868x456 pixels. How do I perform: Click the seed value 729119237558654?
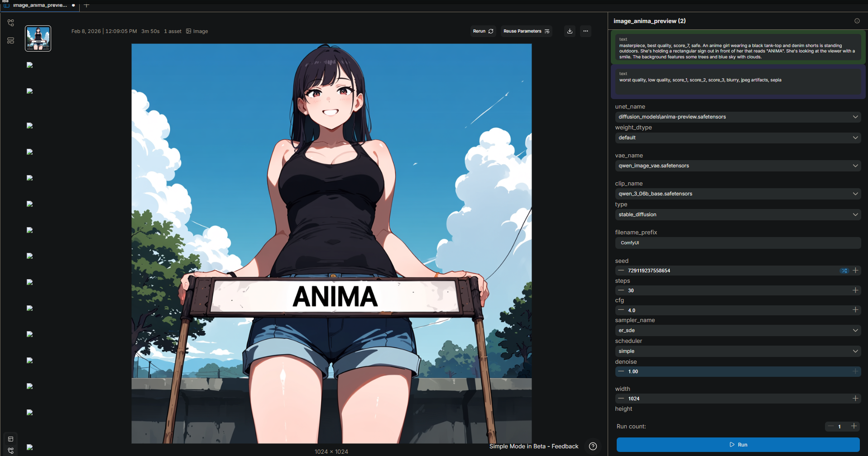[649, 271]
